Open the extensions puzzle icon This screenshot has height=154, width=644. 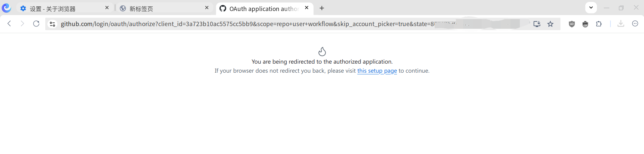tap(599, 24)
